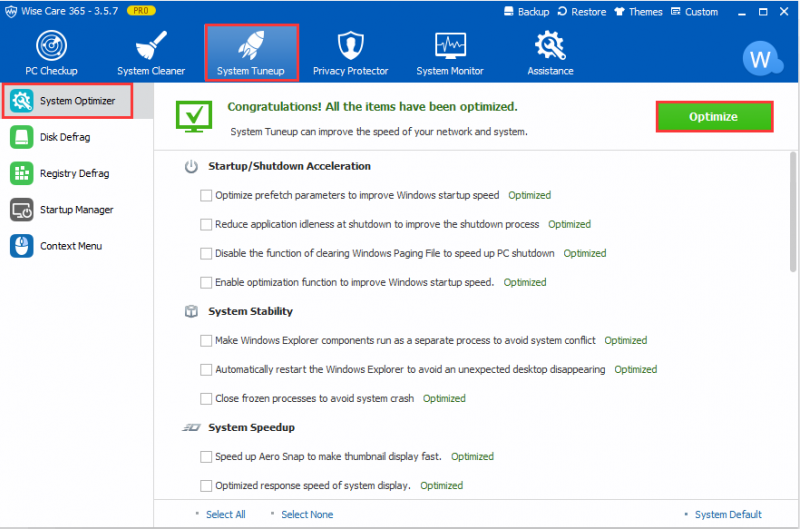Click the vertical scrollbar thumb
Viewport: 800px width, 529px height.
tap(793, 212)
